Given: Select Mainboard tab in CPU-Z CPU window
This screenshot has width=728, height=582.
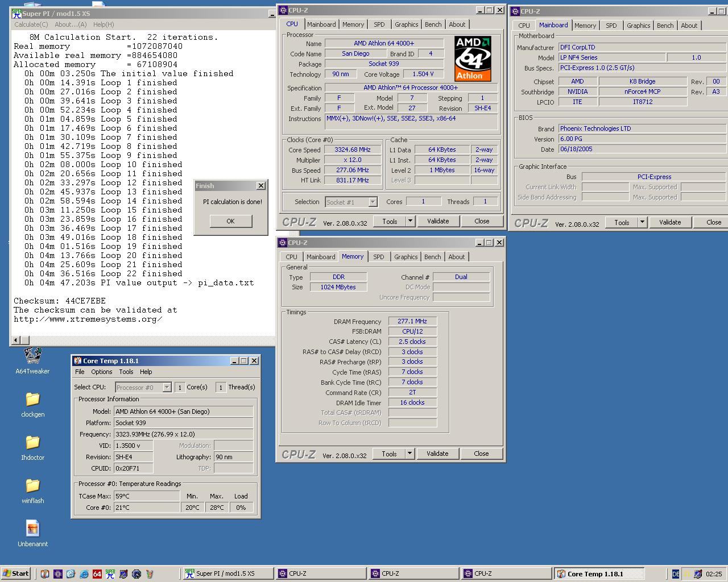Looking at the screenshot, I should coord(321,24).
